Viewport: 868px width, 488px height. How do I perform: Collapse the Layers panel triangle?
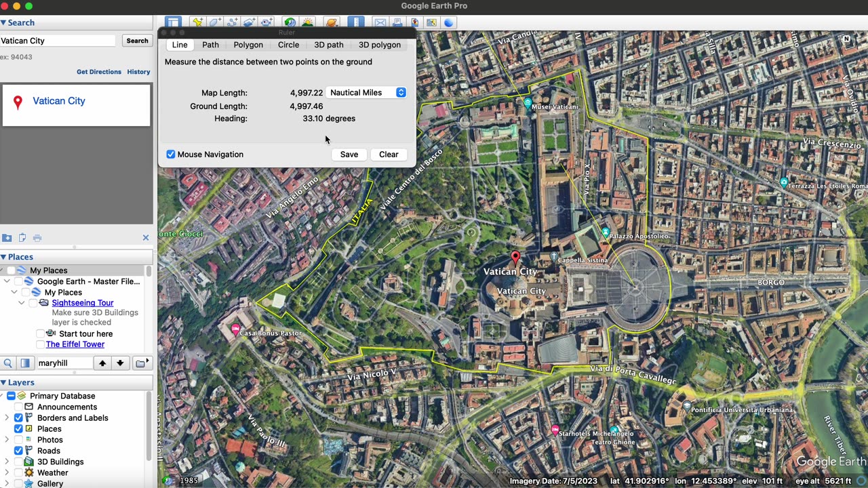point(3,382)
